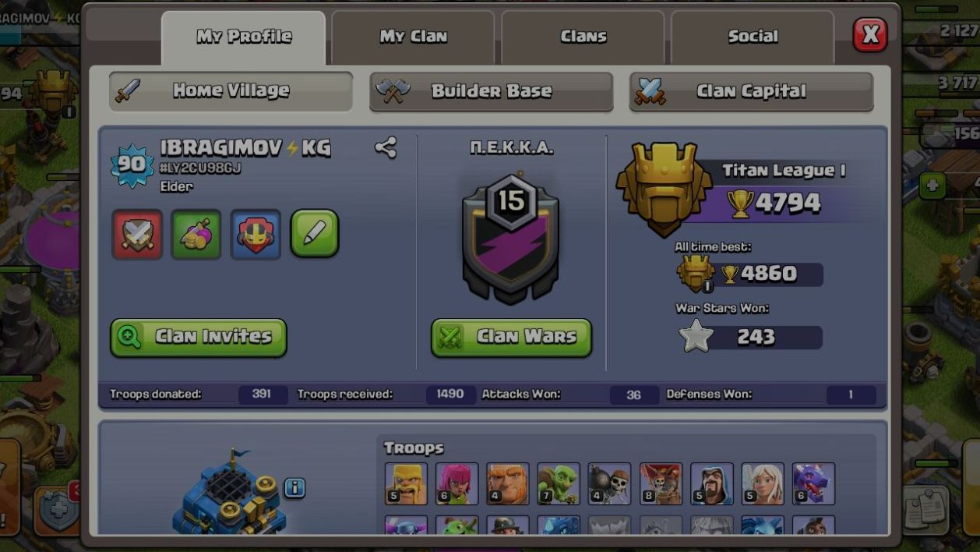Tap the share icon beside player name
980x552 pixels.
[386, 147]
